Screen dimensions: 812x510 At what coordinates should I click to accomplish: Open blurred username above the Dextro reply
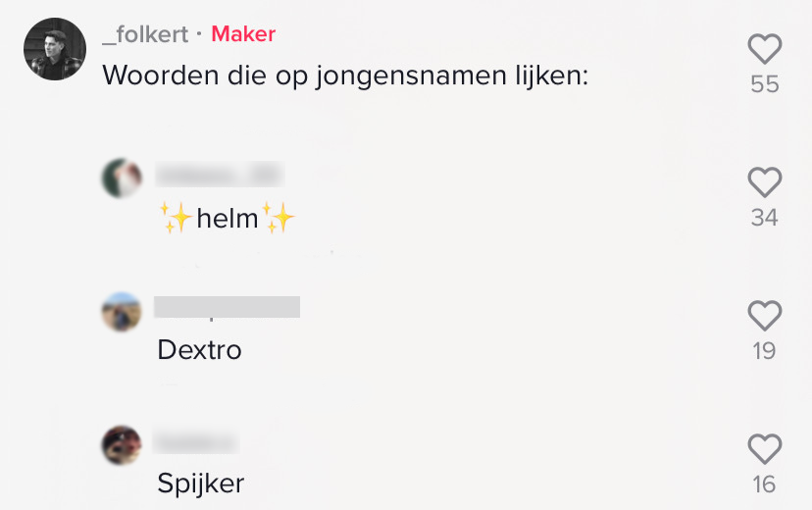[228, 307]
